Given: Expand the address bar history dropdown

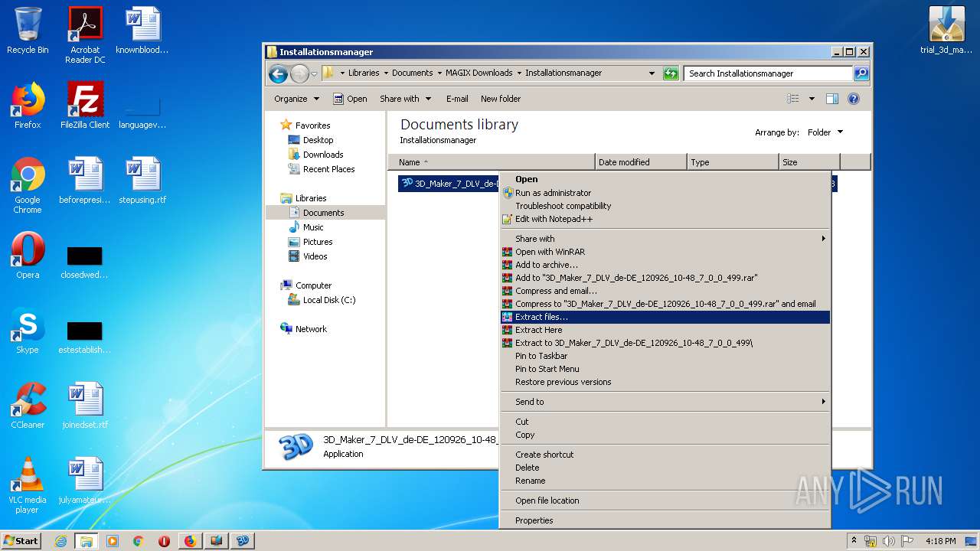Looking at the screenshot, I should (x=652, y=73).
